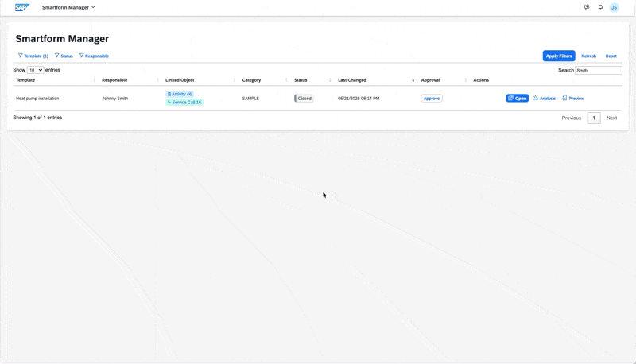Open the Status filter

[x=64, y=56]
